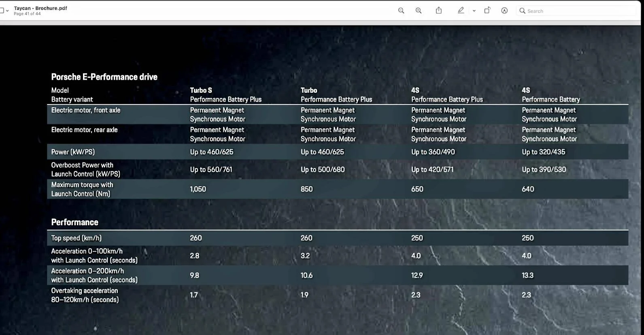Click the Battery variant row label
The height and width of the screenshot is (335, 644).
click(x=72, y=99)
